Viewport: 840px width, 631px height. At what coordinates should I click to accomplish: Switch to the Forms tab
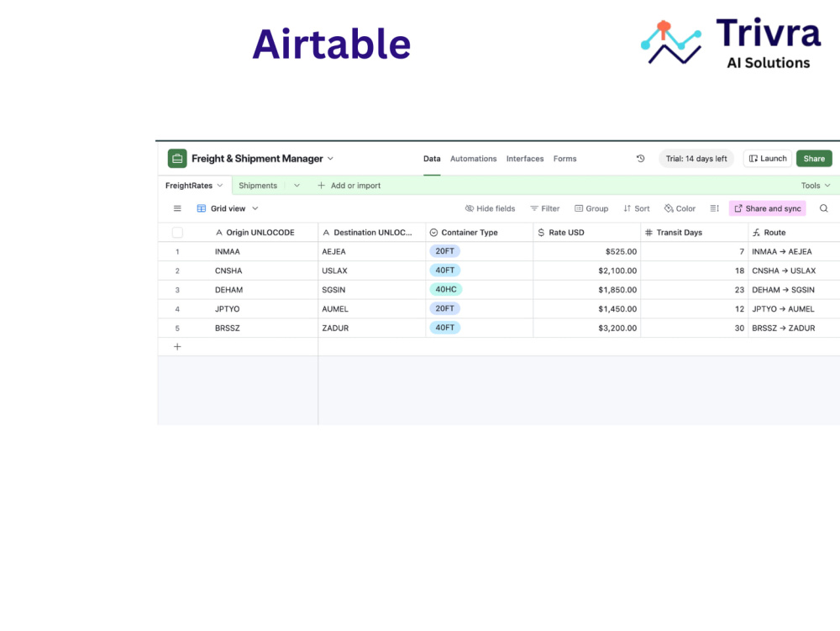click(564, 159)
